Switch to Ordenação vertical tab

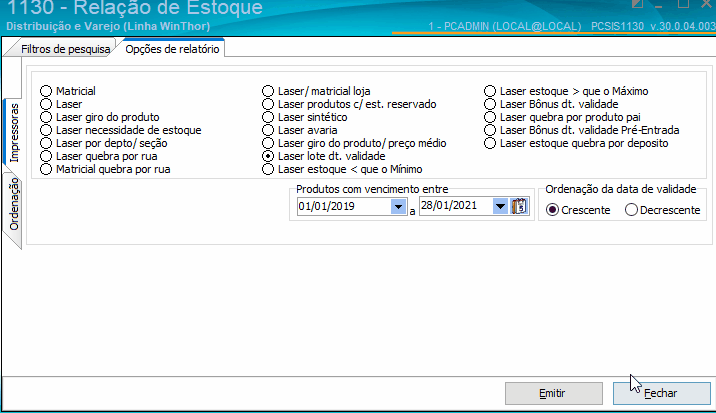[14, 204]
